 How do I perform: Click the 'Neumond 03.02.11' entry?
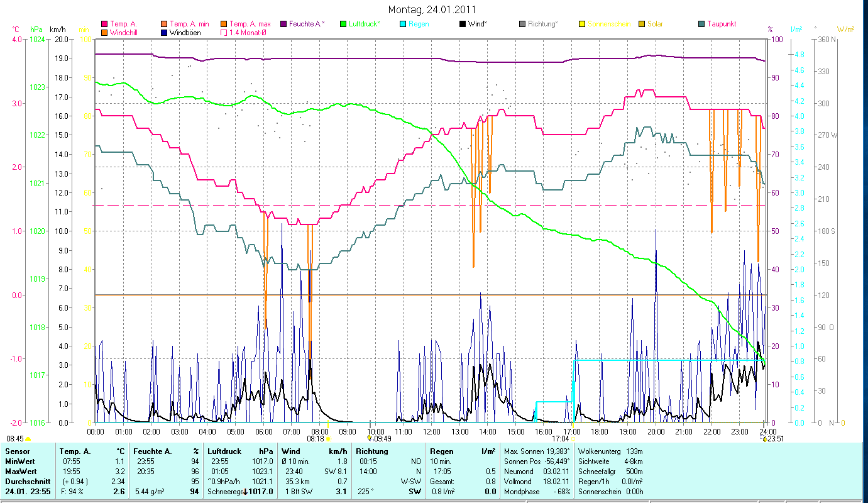[537, 472]
